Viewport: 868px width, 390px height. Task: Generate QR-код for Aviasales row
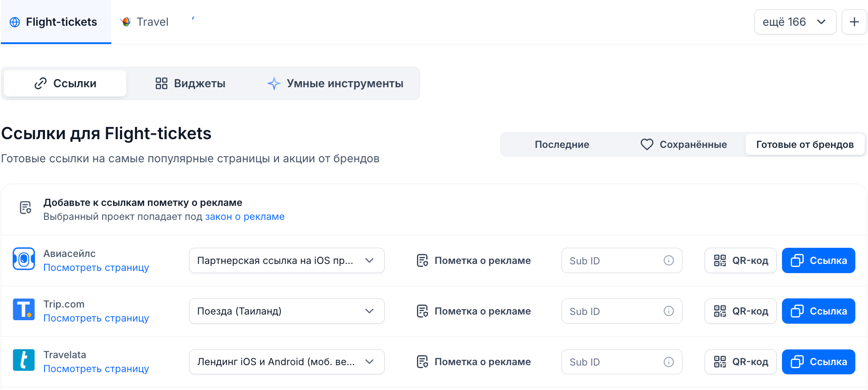click(741, 260)
